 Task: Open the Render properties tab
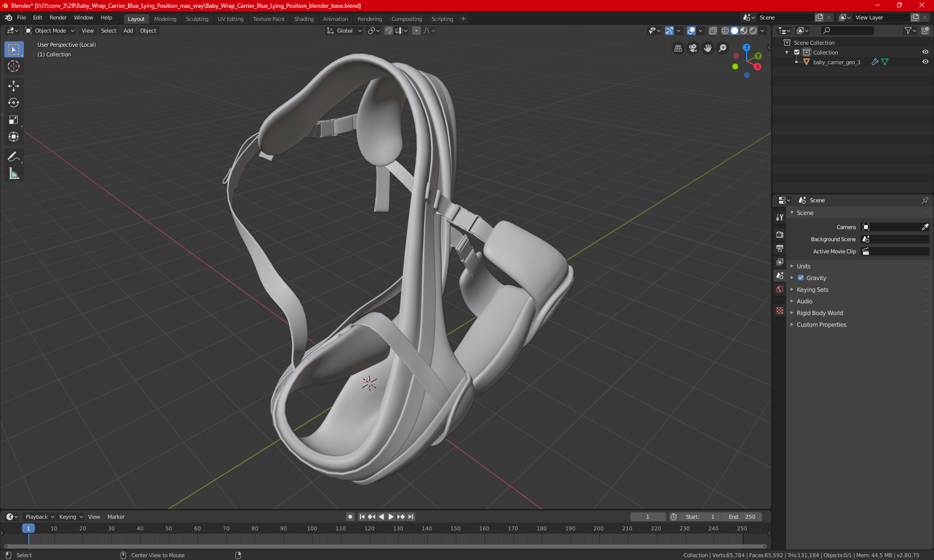pos(780,234)
